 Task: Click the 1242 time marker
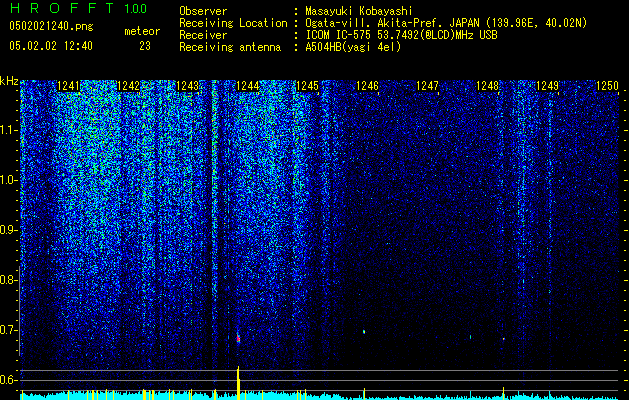(128, 86)
